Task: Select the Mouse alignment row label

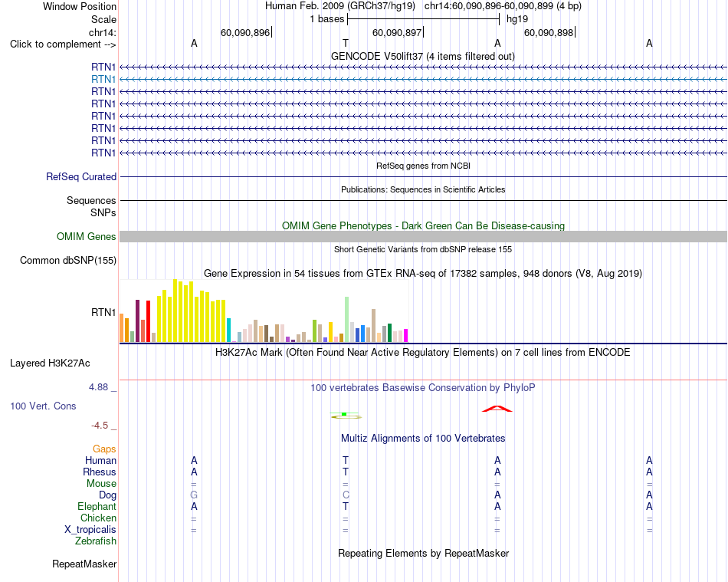Action: (x=101, y=484)
